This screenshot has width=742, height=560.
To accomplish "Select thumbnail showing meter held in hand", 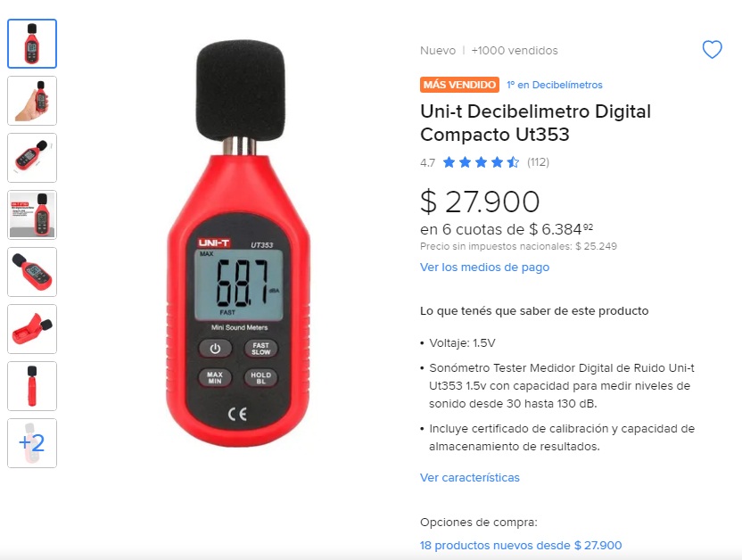I will pyautogui.click(x=32, y=101).
